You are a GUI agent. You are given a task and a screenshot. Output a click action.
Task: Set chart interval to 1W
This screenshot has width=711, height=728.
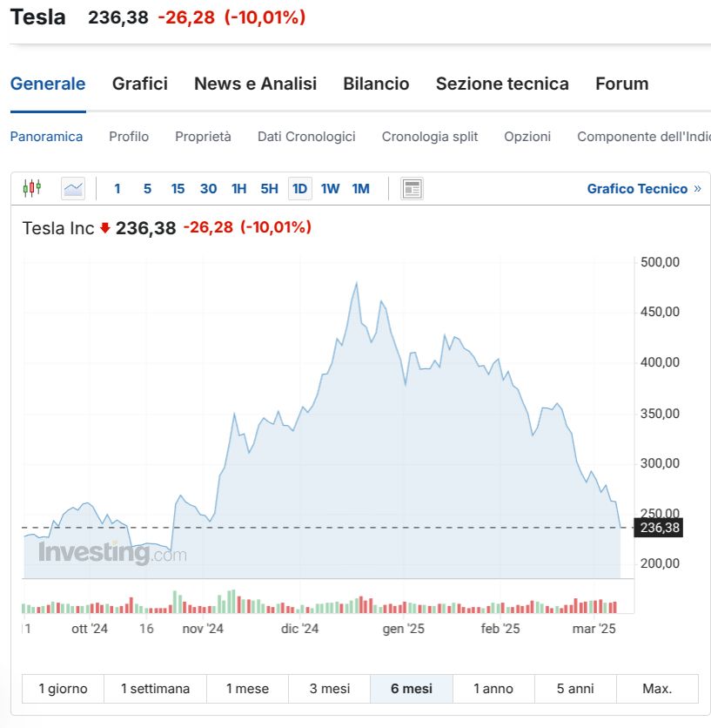tap(330, 188)
